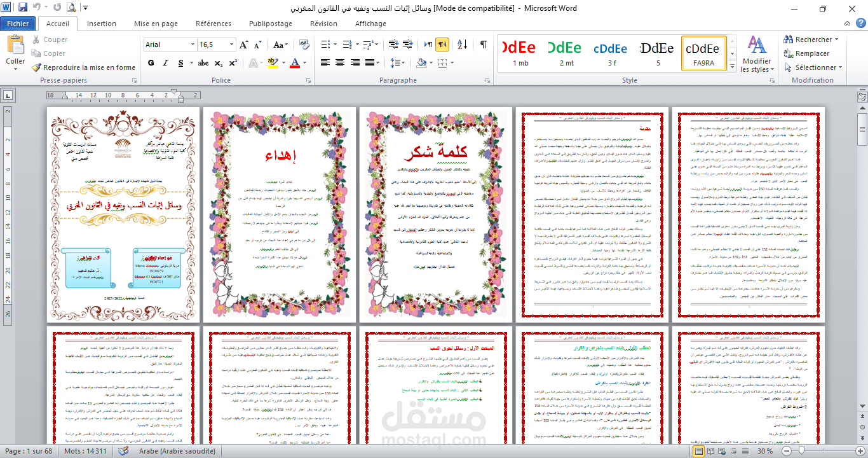Shrink font size with the smaller A icon

257,45
